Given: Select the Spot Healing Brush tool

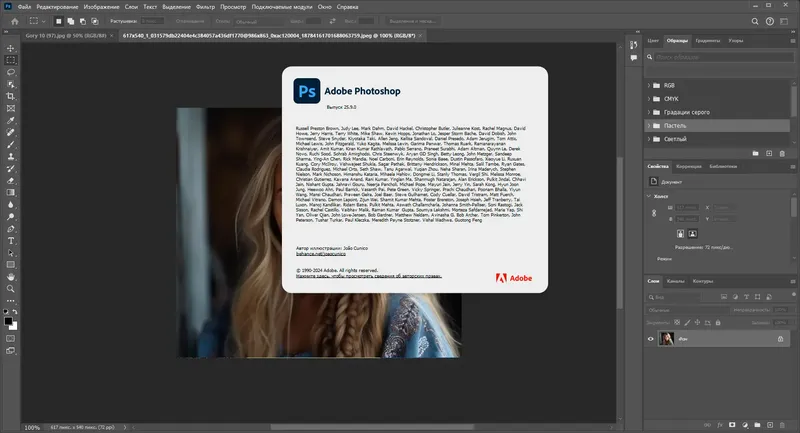Looking at the screenshot, I should [11, 132].
